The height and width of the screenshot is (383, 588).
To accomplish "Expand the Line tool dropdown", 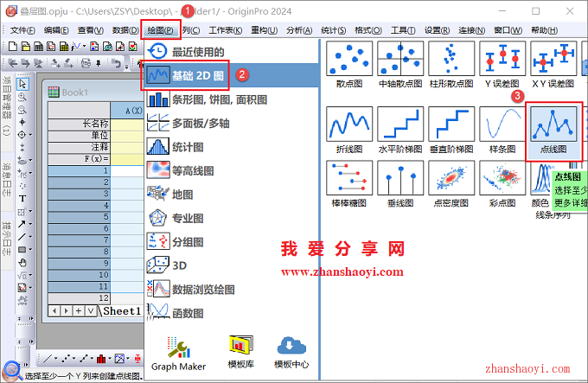I will 30,237.
